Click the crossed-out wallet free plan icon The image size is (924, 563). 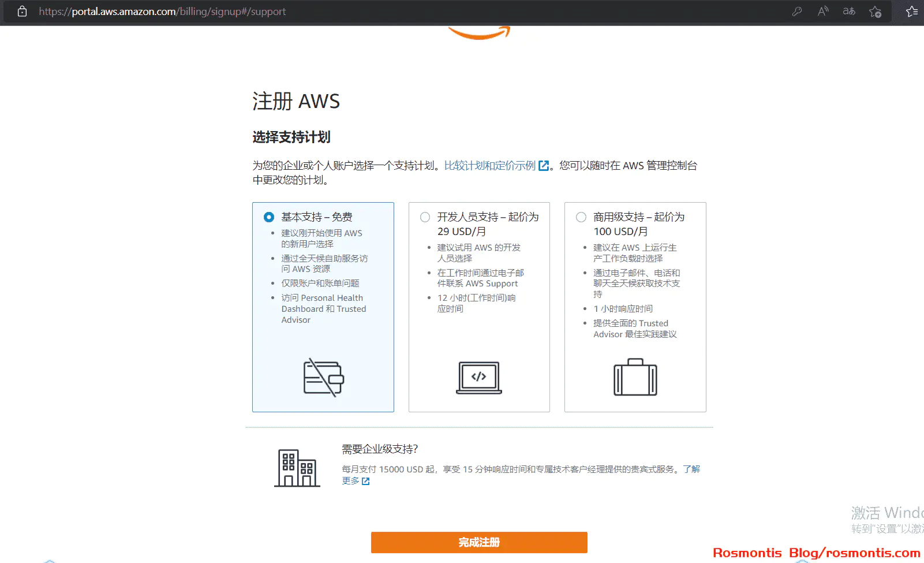tap(324, 378)
